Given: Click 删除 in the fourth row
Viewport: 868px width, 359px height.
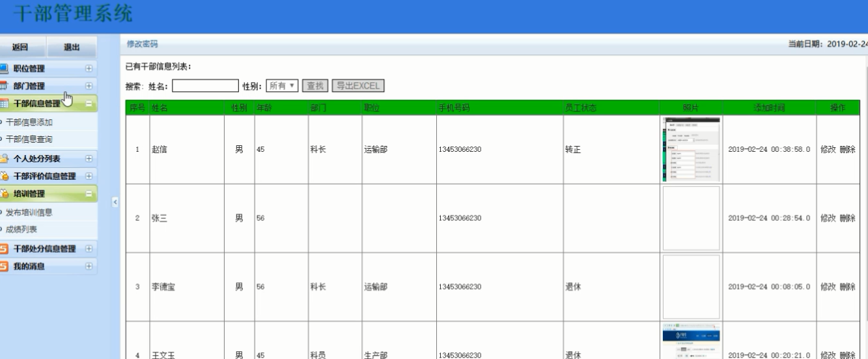Looking at the screenshot, I should (847, 355).
